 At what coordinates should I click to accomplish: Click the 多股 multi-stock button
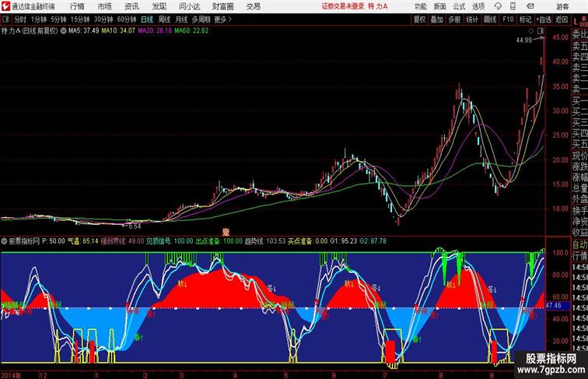click(x=454, y=19)
